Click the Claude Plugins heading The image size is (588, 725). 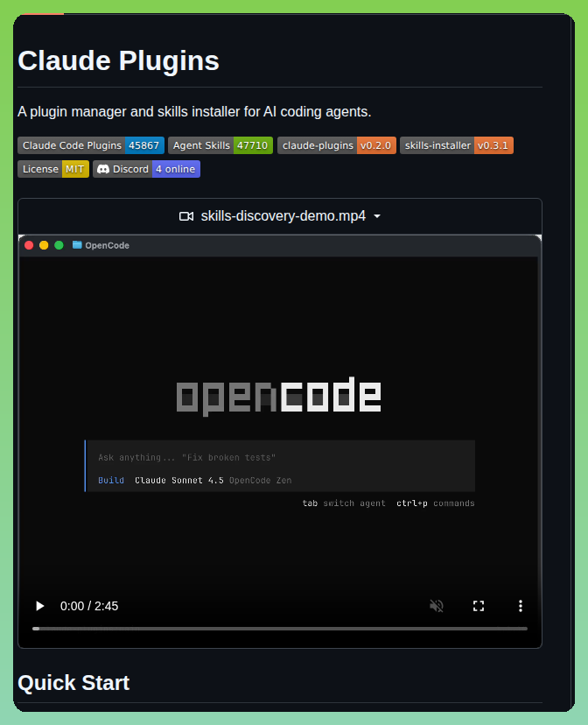point(118,60)
